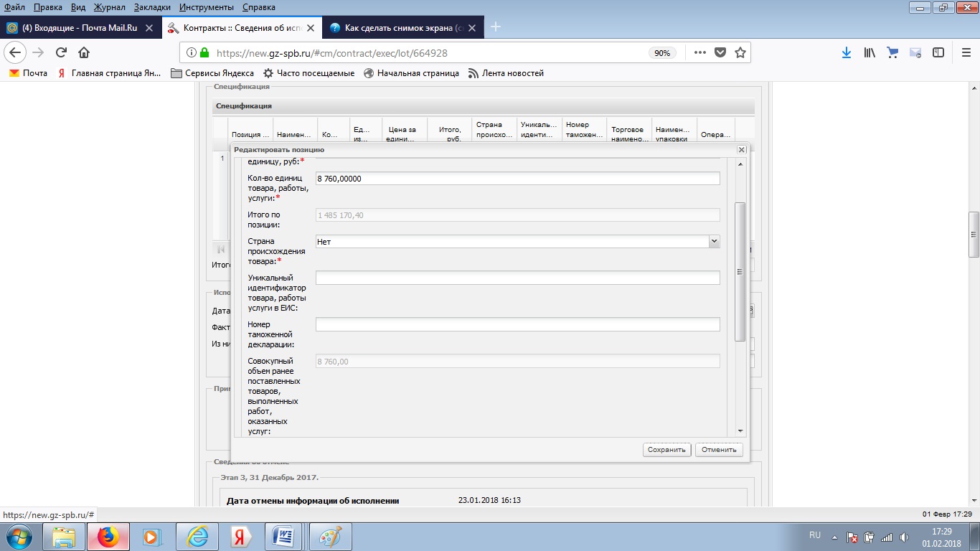The image size is (980, 551).
Task: Open the Почта bookmark
Action: [x=28, y=73]
